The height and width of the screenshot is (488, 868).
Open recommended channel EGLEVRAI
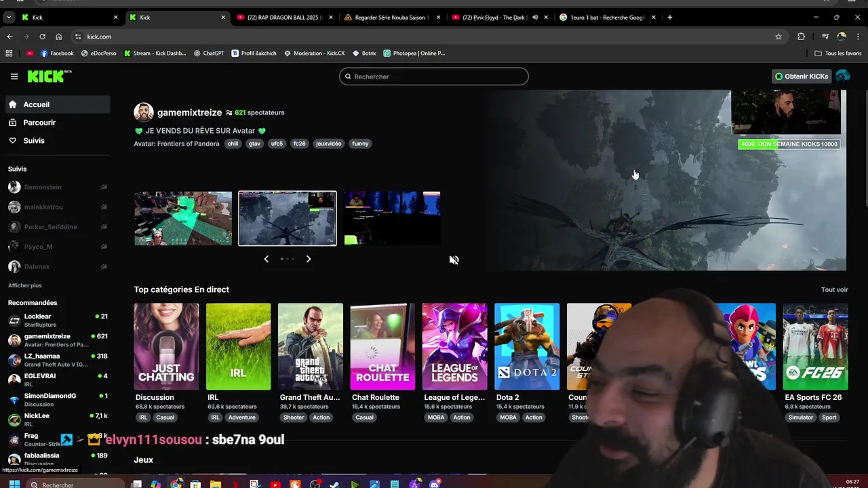point(58,379)
